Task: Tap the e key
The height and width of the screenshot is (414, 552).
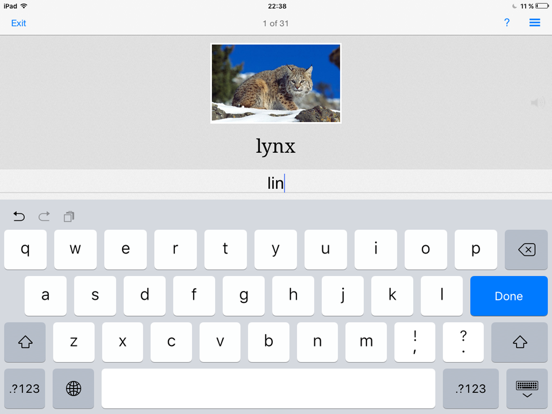Action: click(125, 250)
